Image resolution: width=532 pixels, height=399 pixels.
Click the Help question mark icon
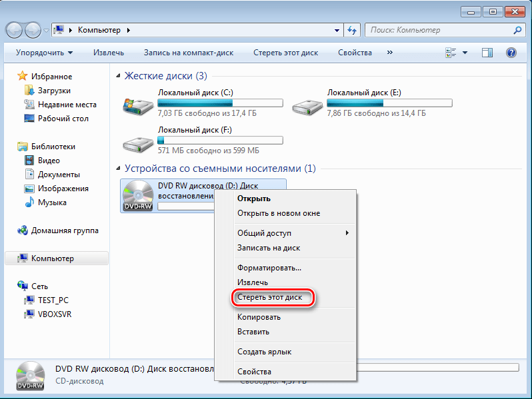511,53
